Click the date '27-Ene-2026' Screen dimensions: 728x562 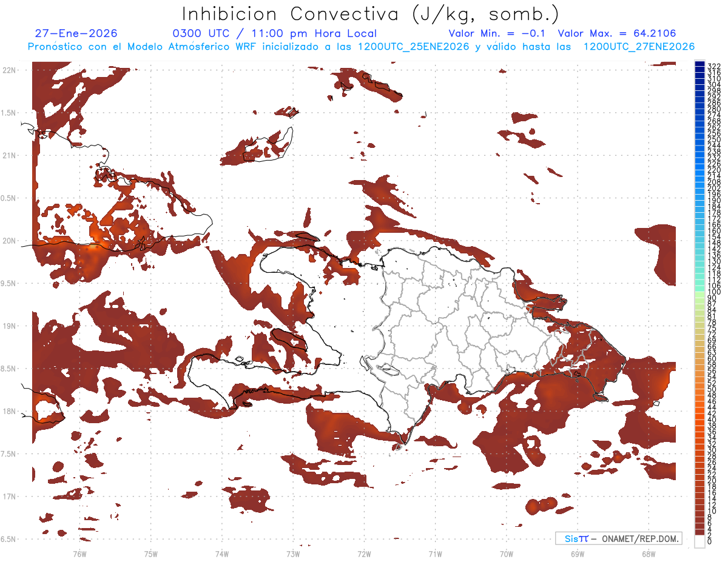click(x=76, y=33)
